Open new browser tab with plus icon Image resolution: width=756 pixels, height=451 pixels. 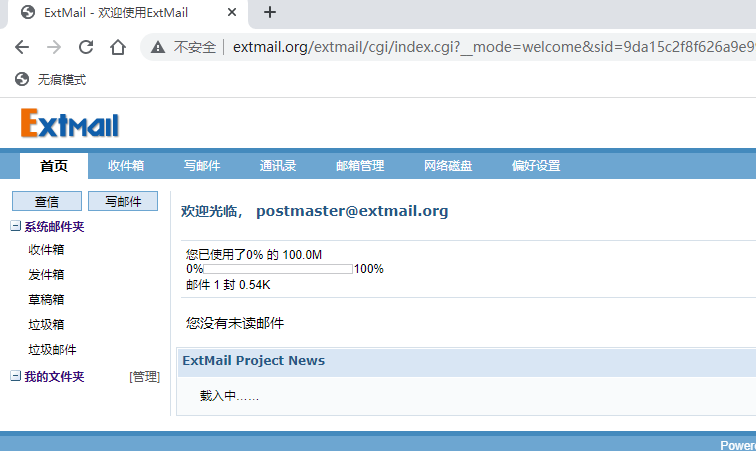(x=269, y=13)
